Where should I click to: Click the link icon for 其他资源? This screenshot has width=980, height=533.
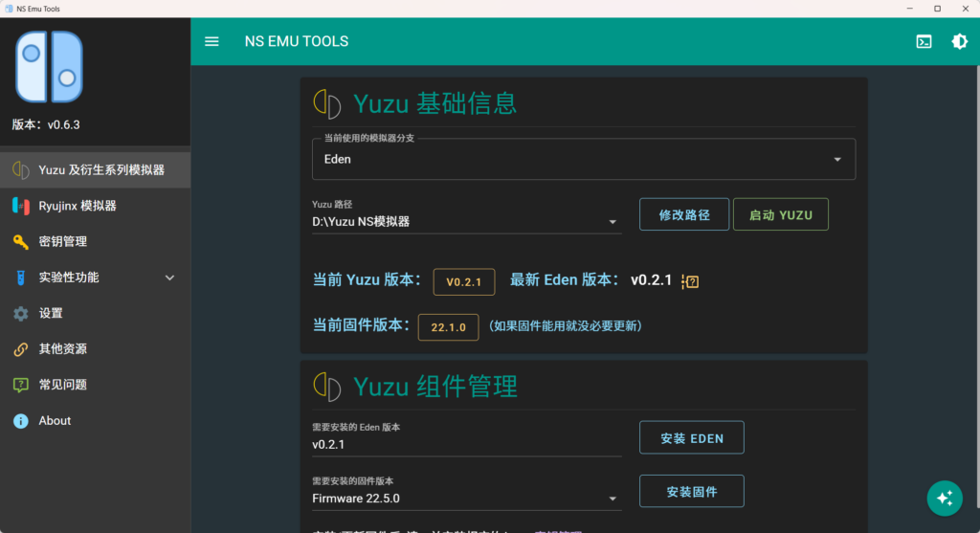coord(21,348)
